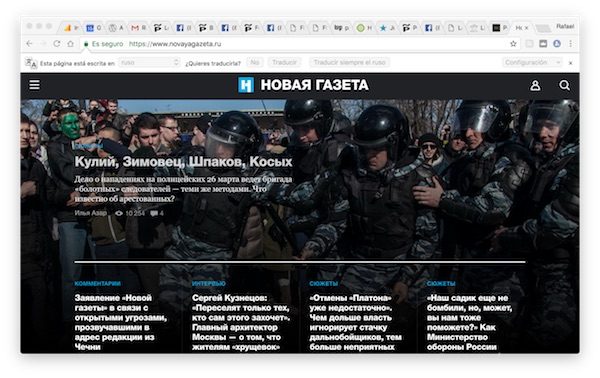
Task: Close the active novayagazeta tab
Action: (x=527, y=28)
